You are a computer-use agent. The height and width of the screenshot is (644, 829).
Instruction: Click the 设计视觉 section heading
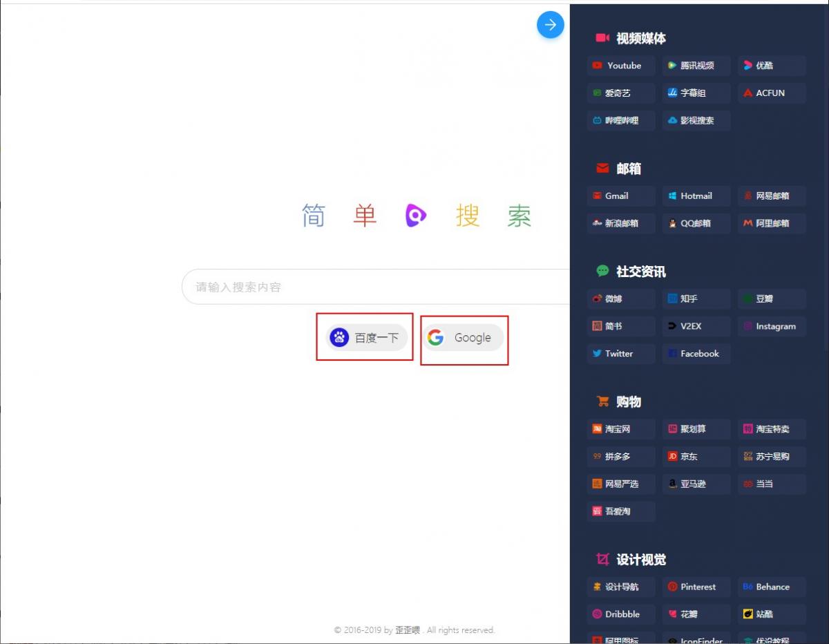pos(641,560)
